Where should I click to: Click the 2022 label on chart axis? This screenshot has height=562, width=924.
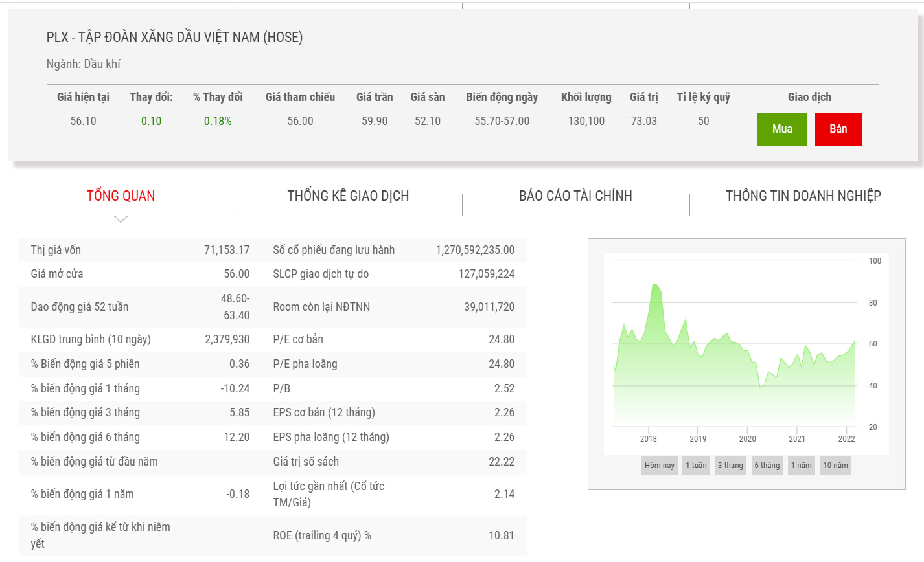coord(846,438)
